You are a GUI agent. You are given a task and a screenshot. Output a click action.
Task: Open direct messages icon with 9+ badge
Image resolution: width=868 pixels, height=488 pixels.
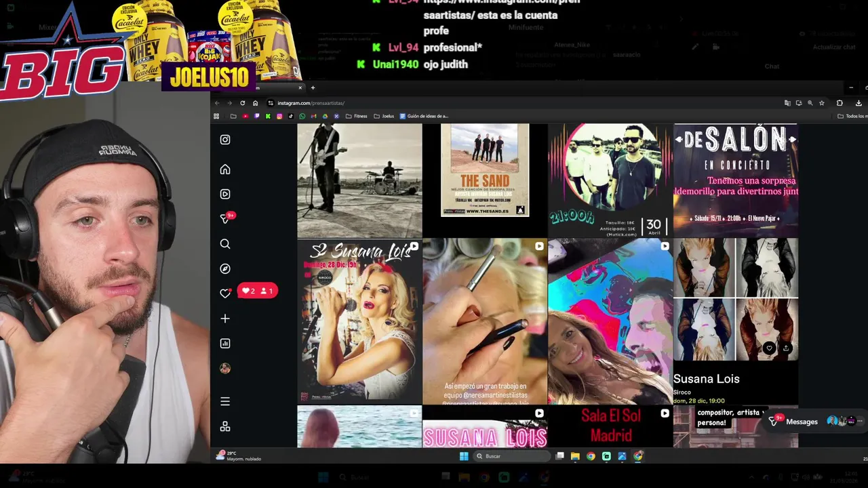click(x=226, y=218)
